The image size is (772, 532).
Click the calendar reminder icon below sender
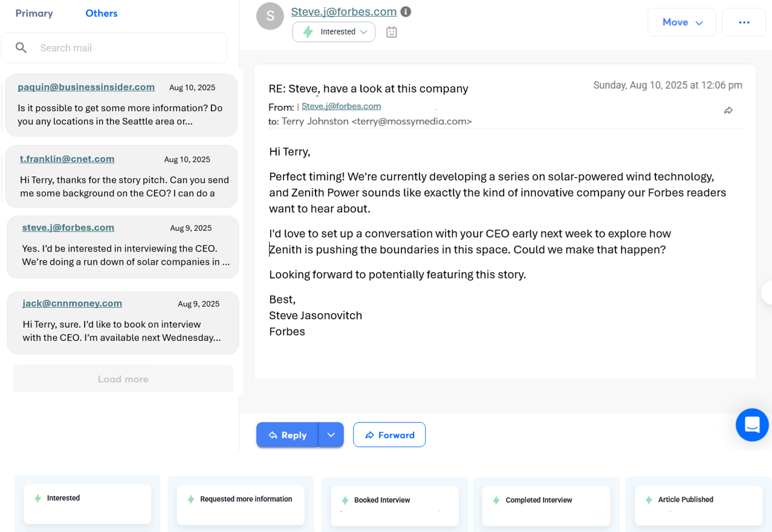coord(392,32)
